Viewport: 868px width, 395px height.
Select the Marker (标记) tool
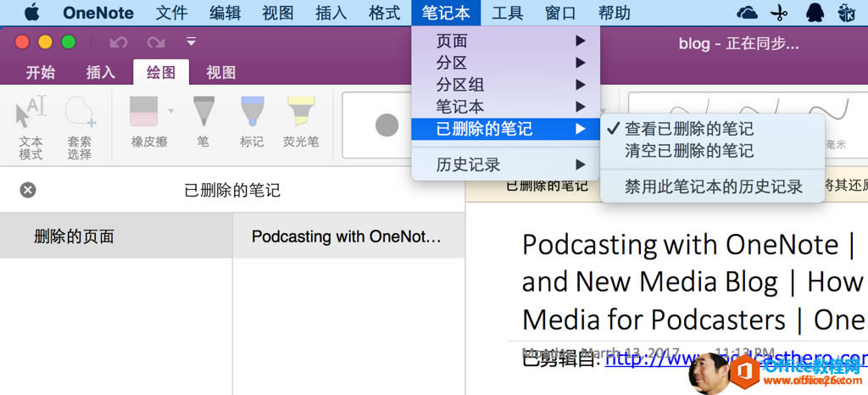[x=252, y=123]
